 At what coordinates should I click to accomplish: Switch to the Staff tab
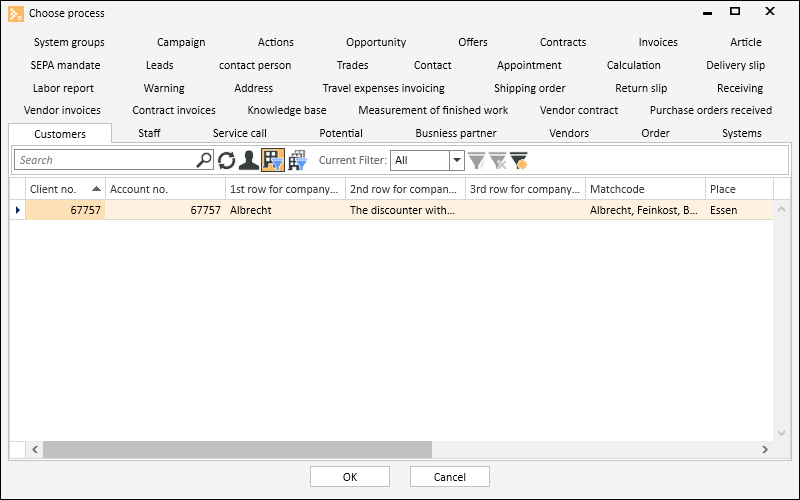[x=149, y=133]
